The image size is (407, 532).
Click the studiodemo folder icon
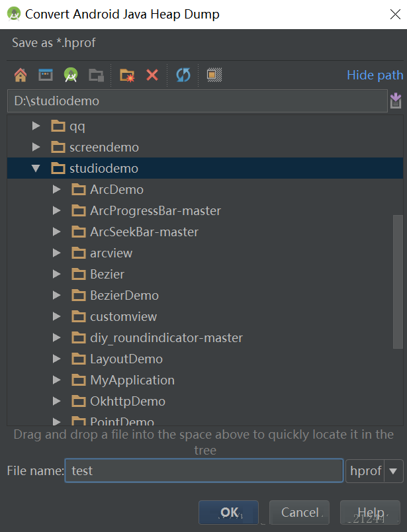point(58,168)
